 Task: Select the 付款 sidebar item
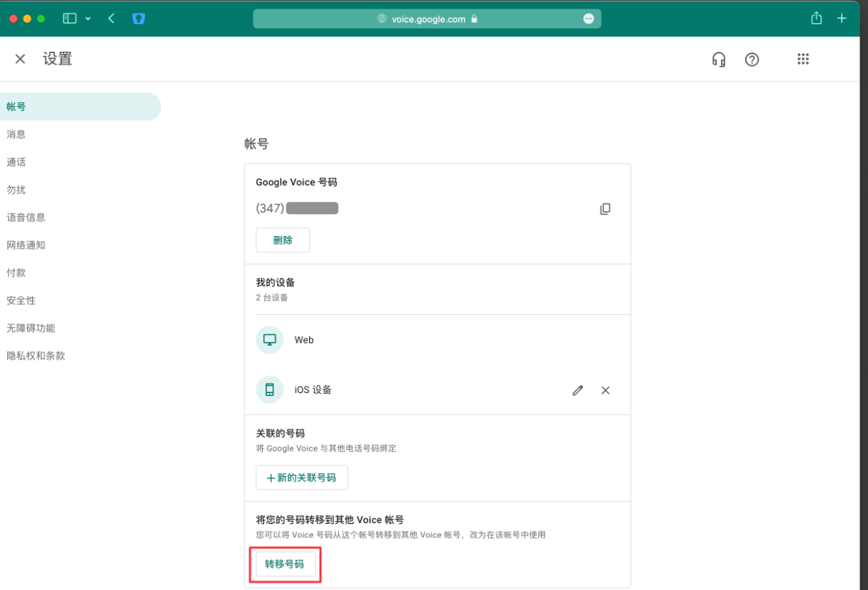tap(80, 273)
